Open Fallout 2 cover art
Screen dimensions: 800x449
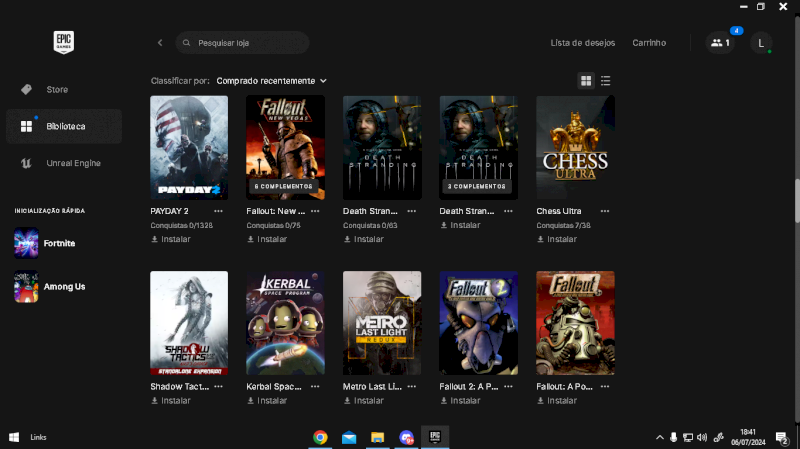(479, 323)
